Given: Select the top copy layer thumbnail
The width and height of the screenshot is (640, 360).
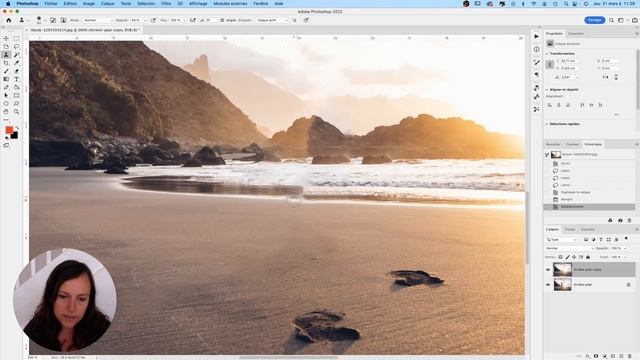Looking at the screenshot, I should pyautogui.click(x=562, y=270).
